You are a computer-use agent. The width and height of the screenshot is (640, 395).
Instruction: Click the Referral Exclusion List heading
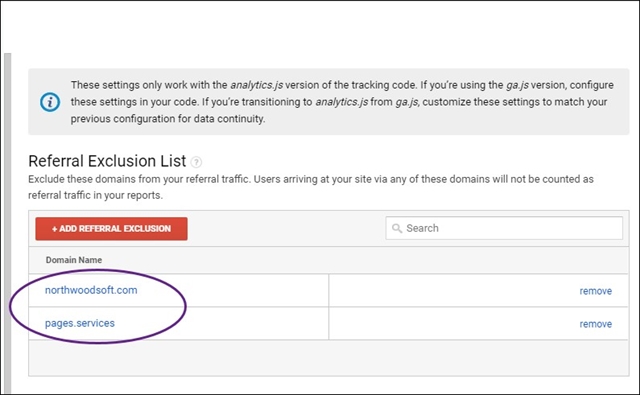[x=107, y=161]
